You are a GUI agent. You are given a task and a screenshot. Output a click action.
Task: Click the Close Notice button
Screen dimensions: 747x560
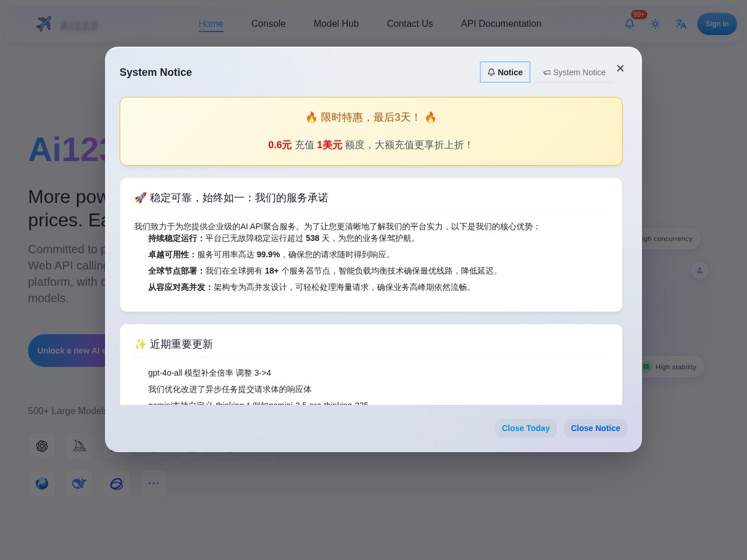[x=595, y=428]
